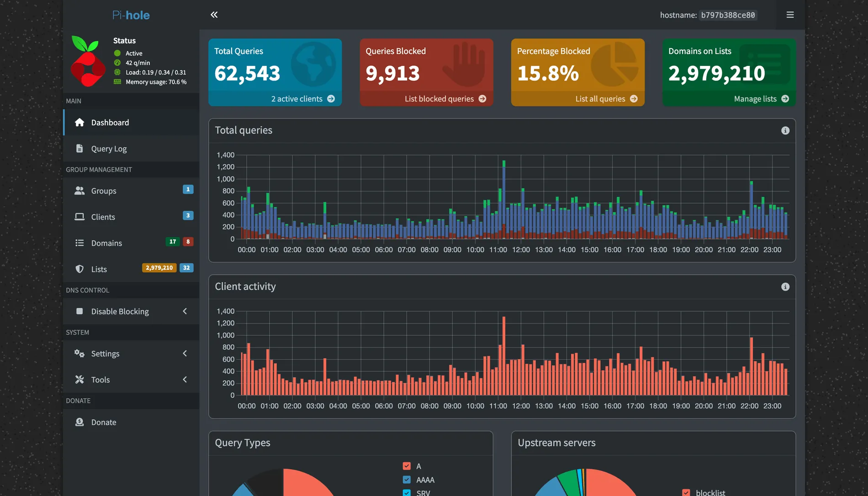
Task: Click the green Active status dot
Action: (x=117, y=53)
